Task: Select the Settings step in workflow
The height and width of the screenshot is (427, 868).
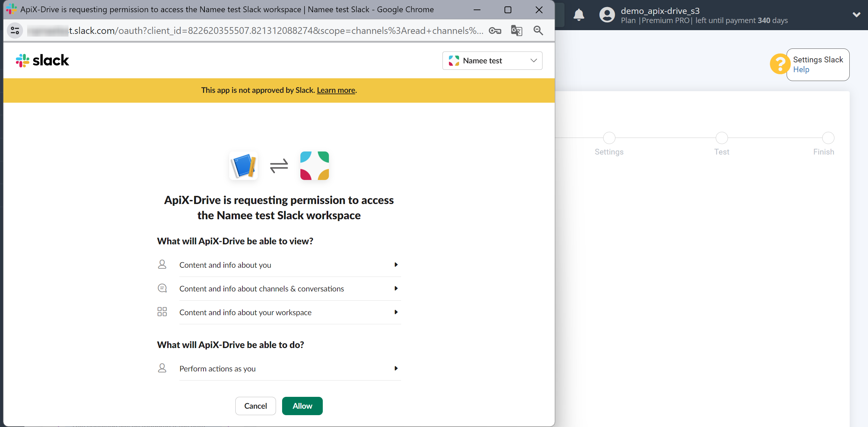Action: pyautogui.click(x=609, y=137)
